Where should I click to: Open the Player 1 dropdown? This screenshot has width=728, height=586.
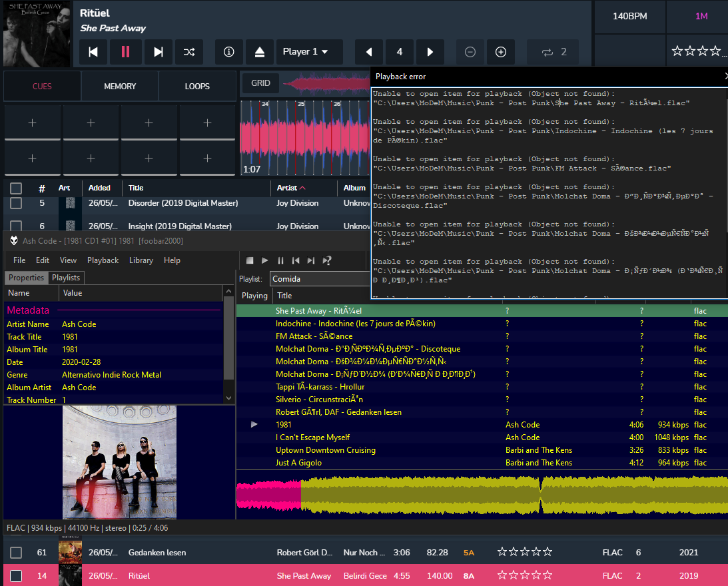click(310, 52)
